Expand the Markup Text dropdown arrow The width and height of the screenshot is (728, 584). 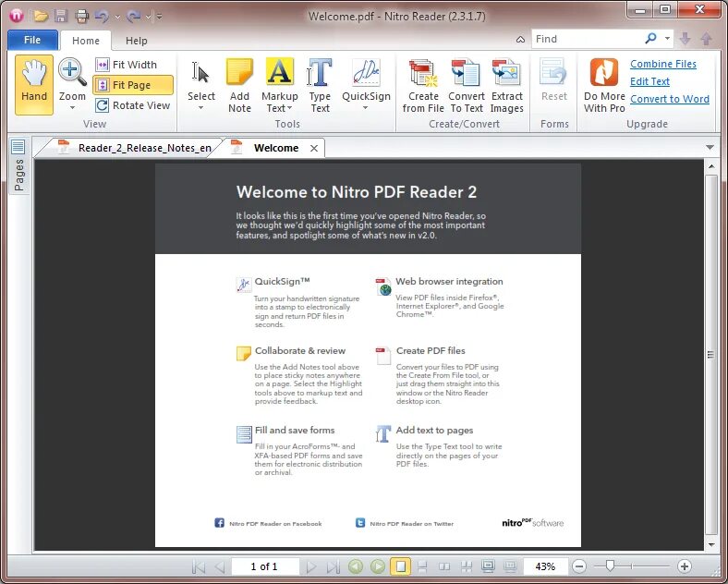[x=290, y=108]
